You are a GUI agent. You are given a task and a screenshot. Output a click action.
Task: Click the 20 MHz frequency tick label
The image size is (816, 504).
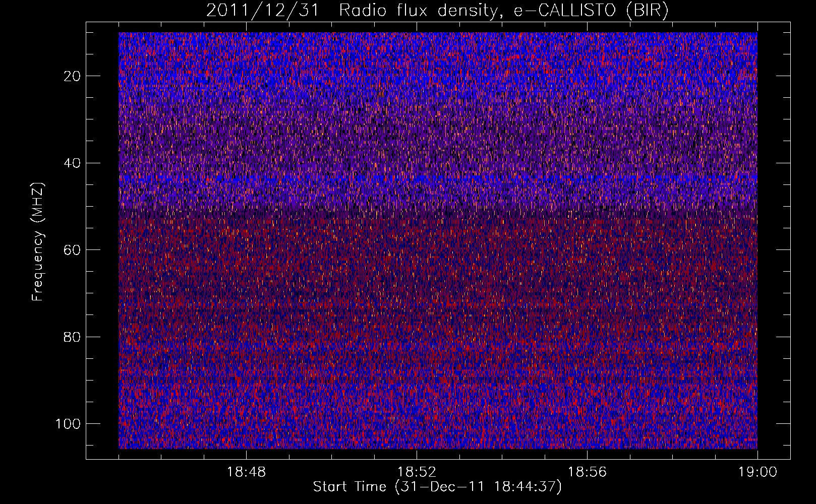pos(73,76)
